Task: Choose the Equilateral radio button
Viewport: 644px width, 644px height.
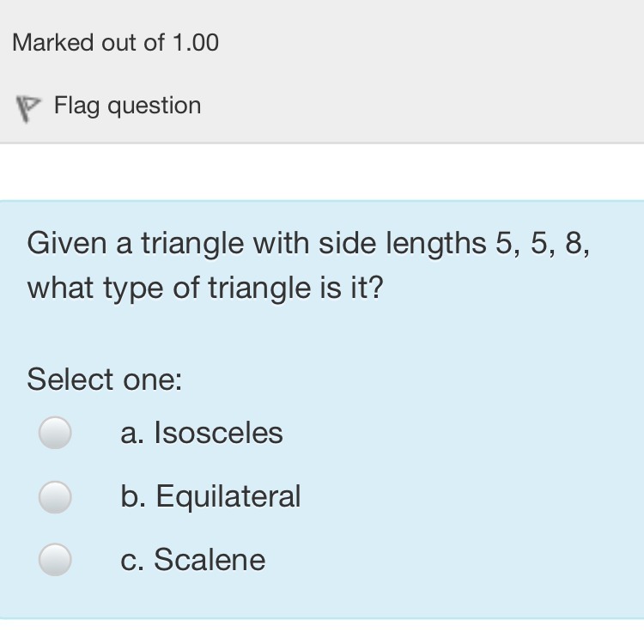Action: click(55, 496)
